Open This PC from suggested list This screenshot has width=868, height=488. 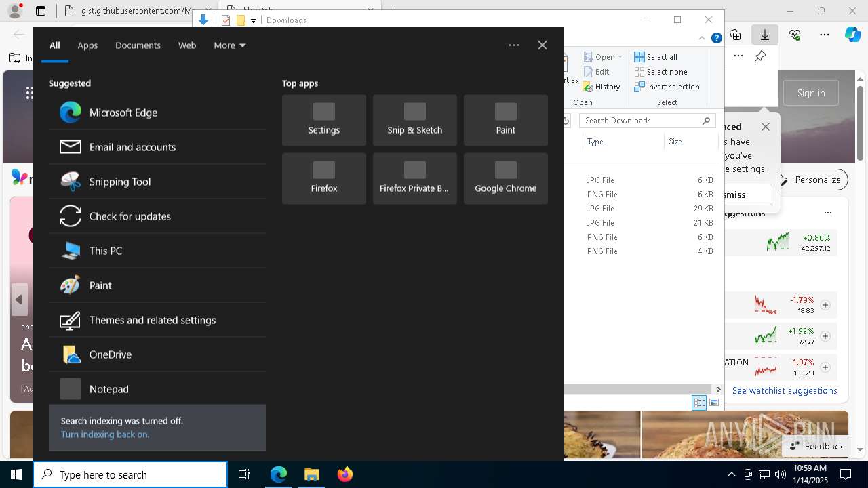pyautogui.click(x=157, y=251)
